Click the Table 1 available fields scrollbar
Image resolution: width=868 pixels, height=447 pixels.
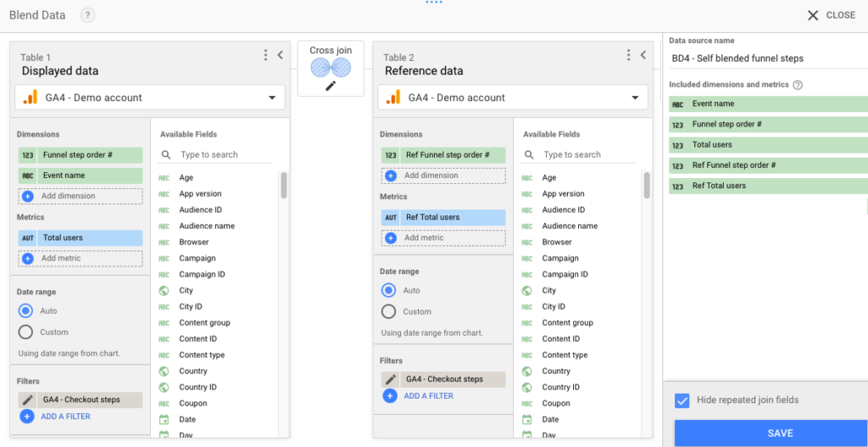point(284,185)
